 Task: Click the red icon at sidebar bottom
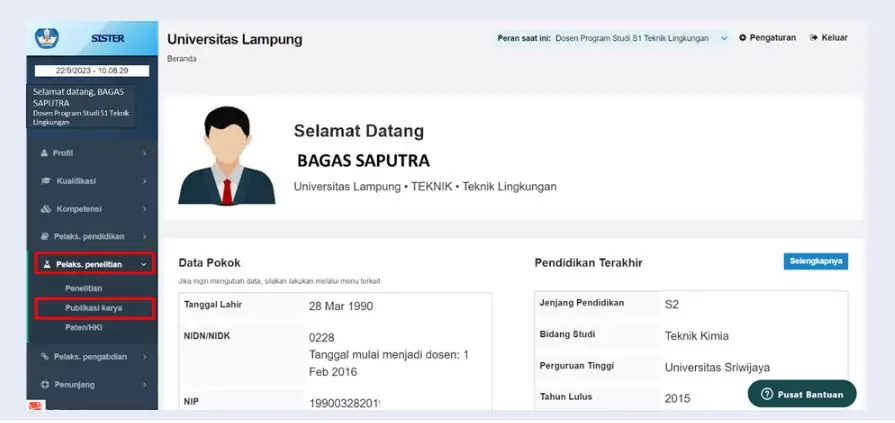36,405
